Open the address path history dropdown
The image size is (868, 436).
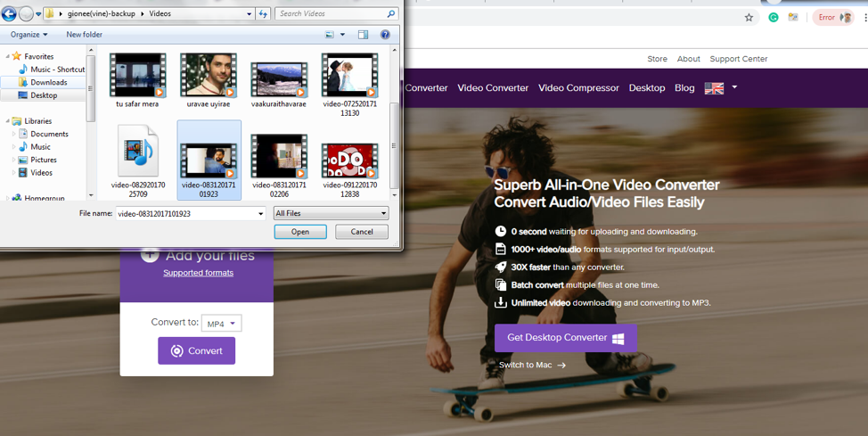(x=250, y=14)
